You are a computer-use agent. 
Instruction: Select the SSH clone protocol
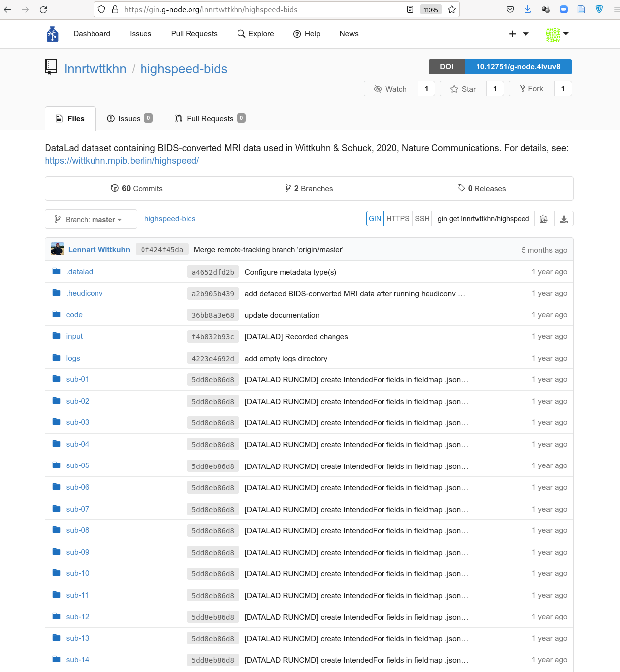click(422, 219)
